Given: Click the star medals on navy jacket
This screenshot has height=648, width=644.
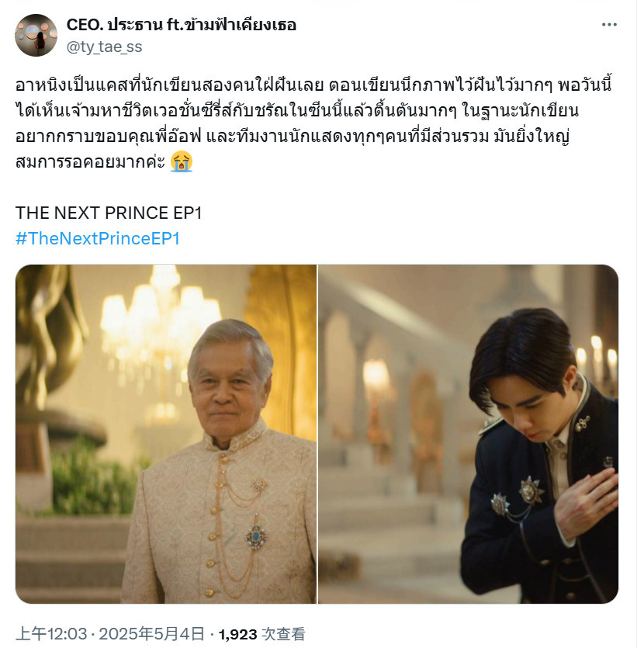Looking at the screenshot, I should (517, 497).
